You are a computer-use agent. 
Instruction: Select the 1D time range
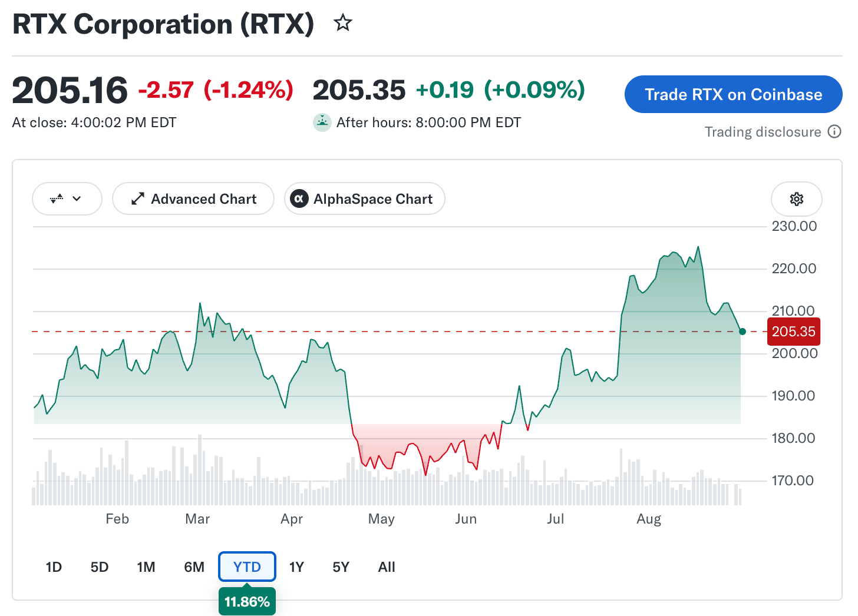(54, 567)
